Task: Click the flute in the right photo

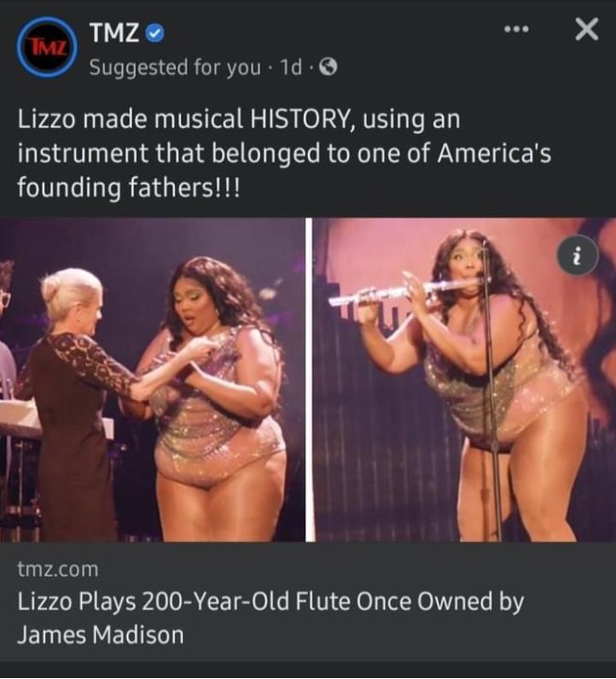Action: point(404,292)
